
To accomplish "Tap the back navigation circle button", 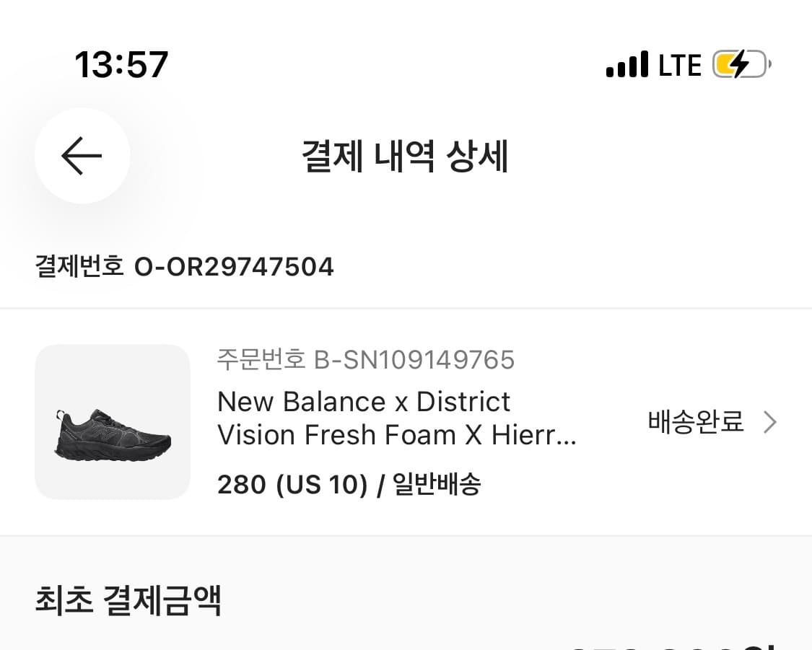I will pos(82,156).
